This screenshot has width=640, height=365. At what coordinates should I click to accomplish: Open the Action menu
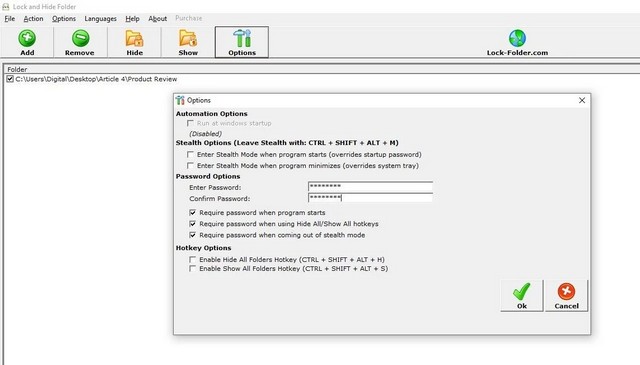[33, 19]
